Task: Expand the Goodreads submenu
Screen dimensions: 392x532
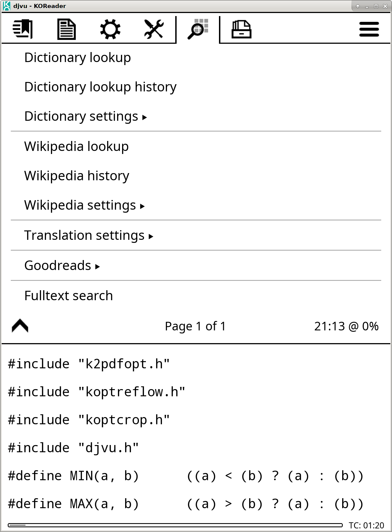Action: pos(62,265)
